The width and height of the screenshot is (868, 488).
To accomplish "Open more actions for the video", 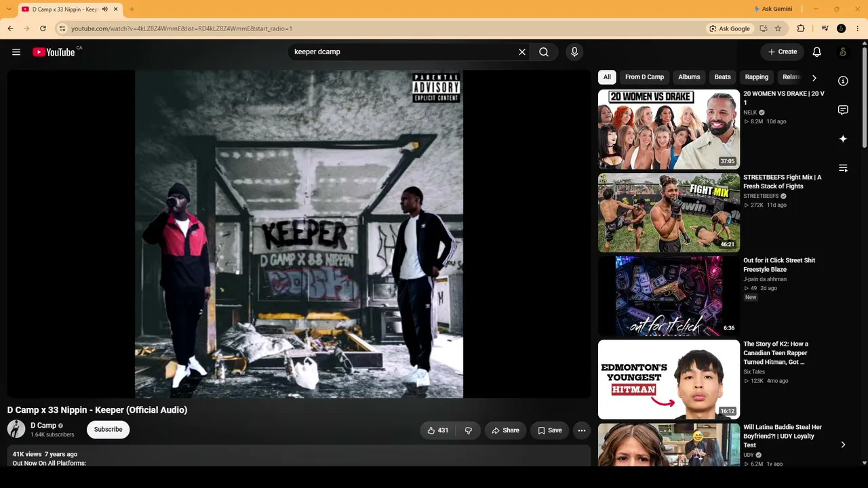I will (582, 430).
